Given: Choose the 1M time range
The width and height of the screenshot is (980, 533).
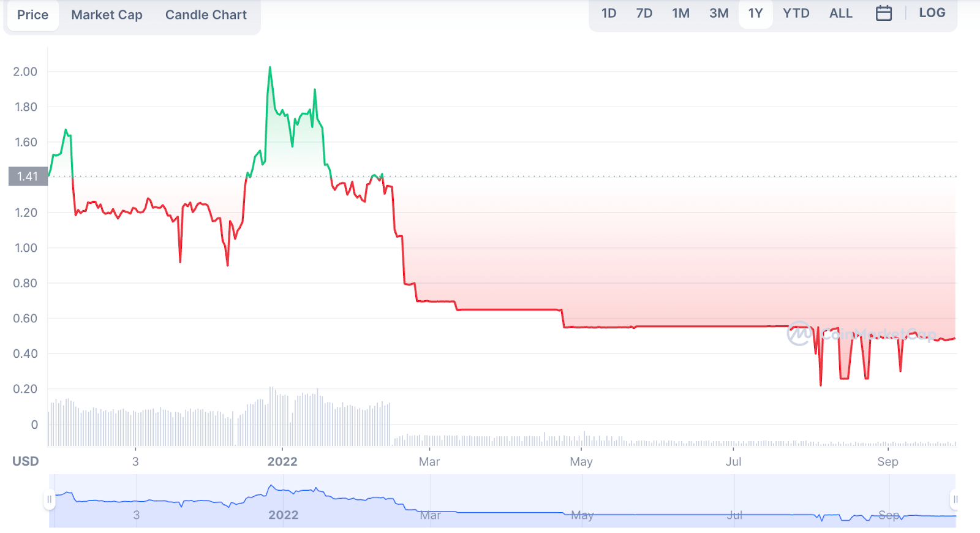Looking at the screenshot, I should pos(680,13).
